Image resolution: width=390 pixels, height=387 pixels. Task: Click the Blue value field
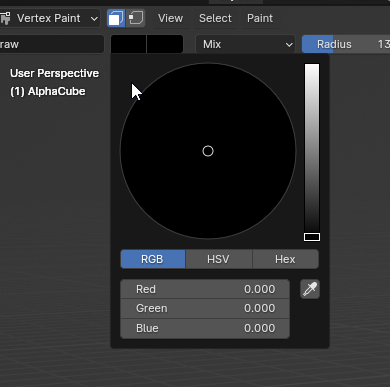[205, 328]
